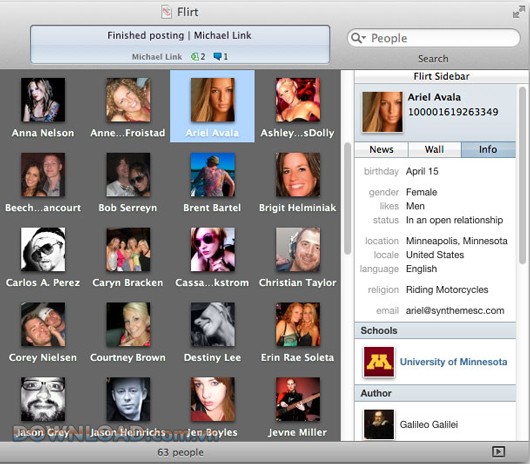The height and width of the screenshot is (464, 530).
Task: Click the status In an open relationship
Action: tap(454, 220)
